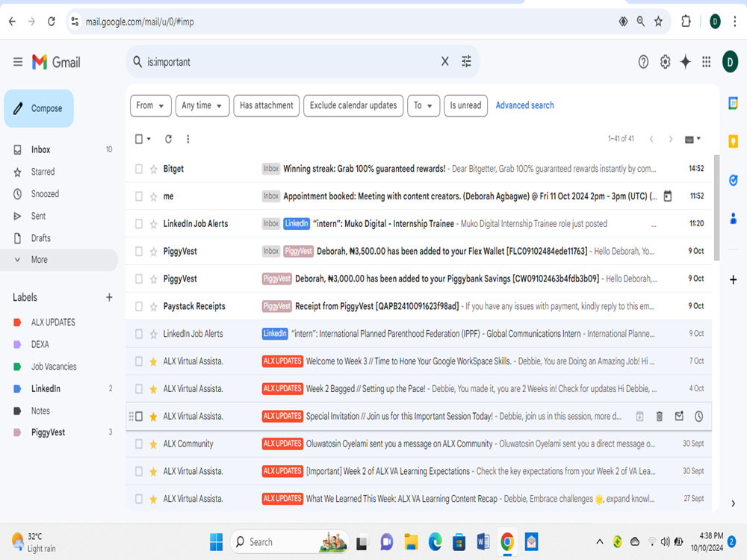Image resolution: width=747 pixels, height=560 pixels.
Task: Open the To filter dropdown
Action: [423, 105]
